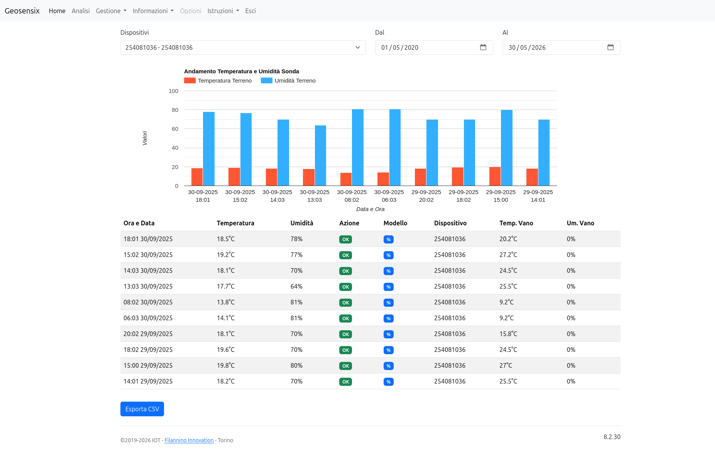This screenshot has height=463, width=715.
Task: Open the Filannino Innovation link
Action: pyautogui.click(x=189, y=440)
